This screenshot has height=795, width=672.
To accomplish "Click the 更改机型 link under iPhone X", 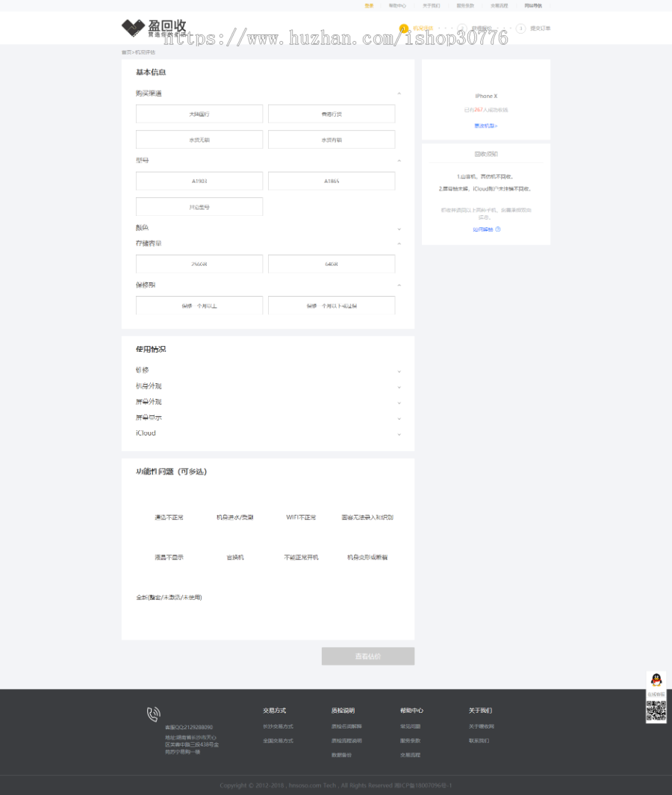I will coord(486,126).
